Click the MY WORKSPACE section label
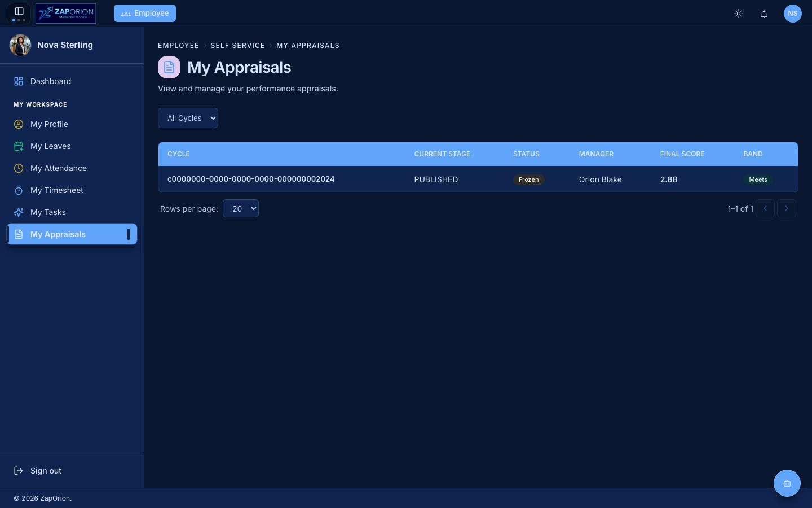812x508 pixels. (40, 104)
